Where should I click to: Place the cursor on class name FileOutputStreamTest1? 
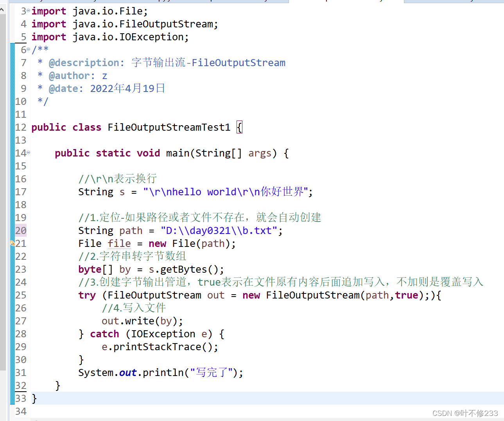169,127
